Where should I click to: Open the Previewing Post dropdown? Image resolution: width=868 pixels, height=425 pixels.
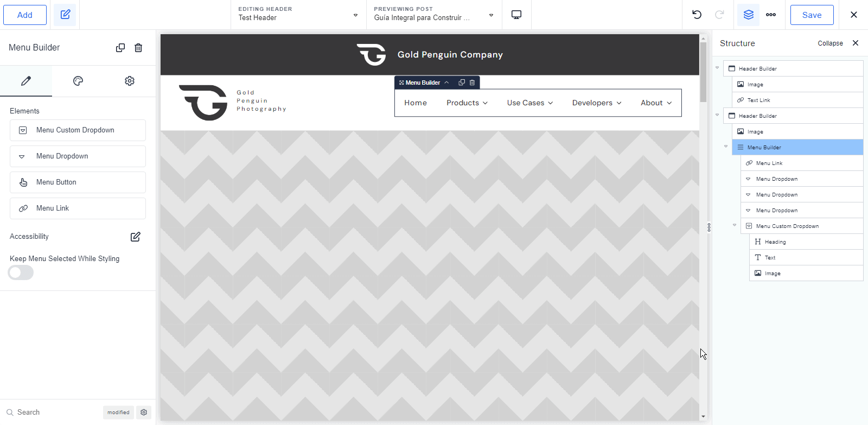(x=434, y=15)
